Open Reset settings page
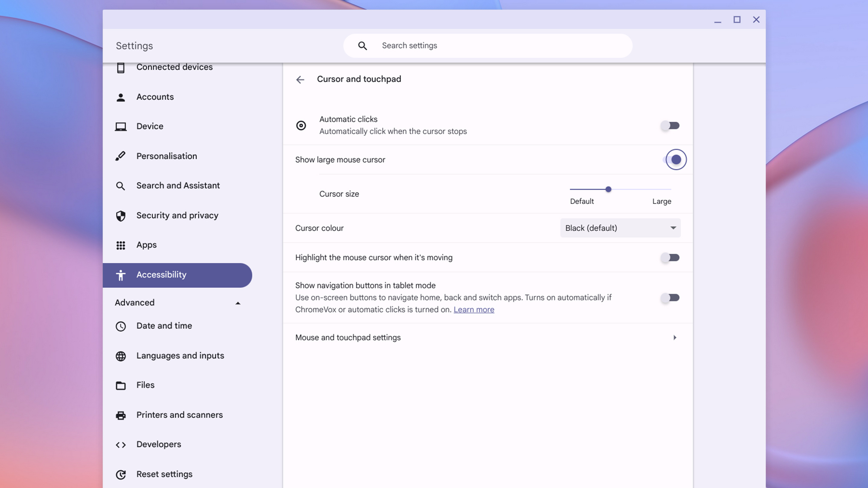This screenshot has width=868, height=488. pyautogui.click(x=164, y=475)
